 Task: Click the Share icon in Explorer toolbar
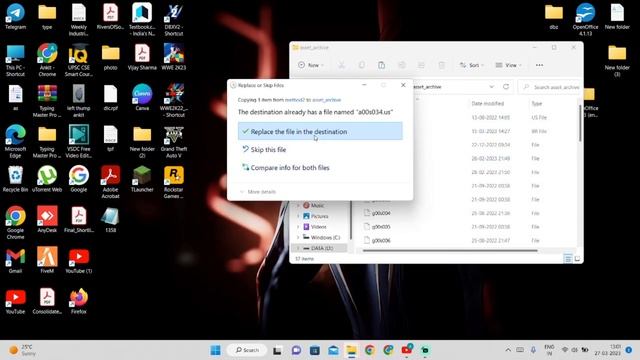coord(421,65)
